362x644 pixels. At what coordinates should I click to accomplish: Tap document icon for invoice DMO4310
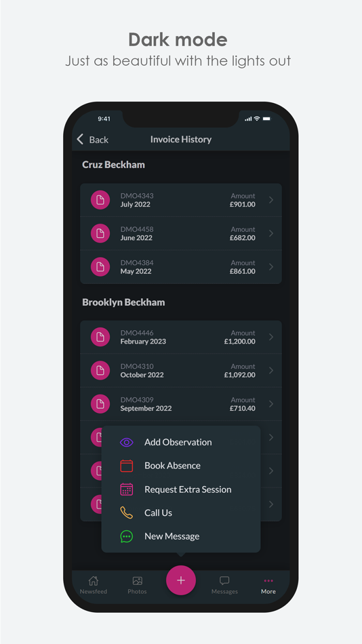100,370
